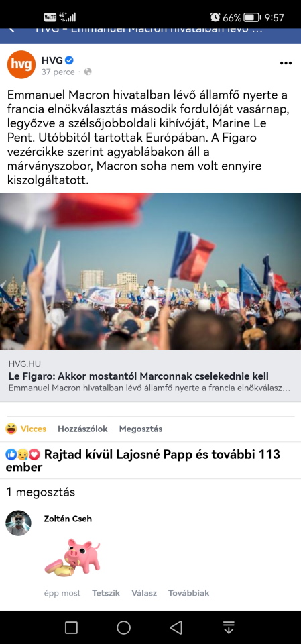Tap the Android home circle button

(x=123, y=627)
